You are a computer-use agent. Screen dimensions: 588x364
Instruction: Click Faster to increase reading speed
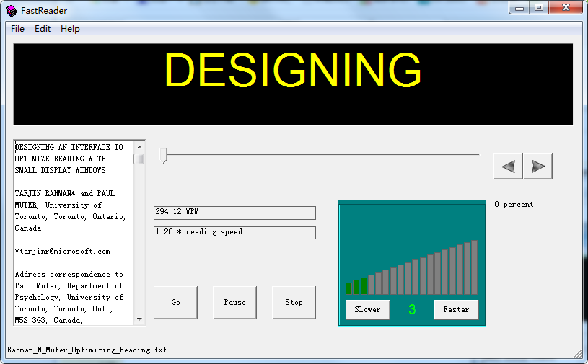tap(456, 309)
